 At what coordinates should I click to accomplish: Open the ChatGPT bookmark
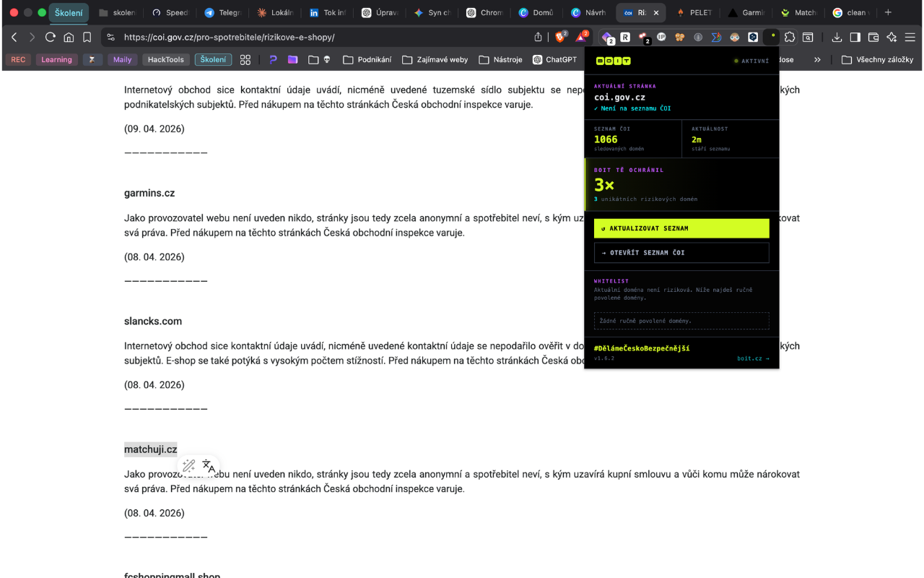click(554, 59)
